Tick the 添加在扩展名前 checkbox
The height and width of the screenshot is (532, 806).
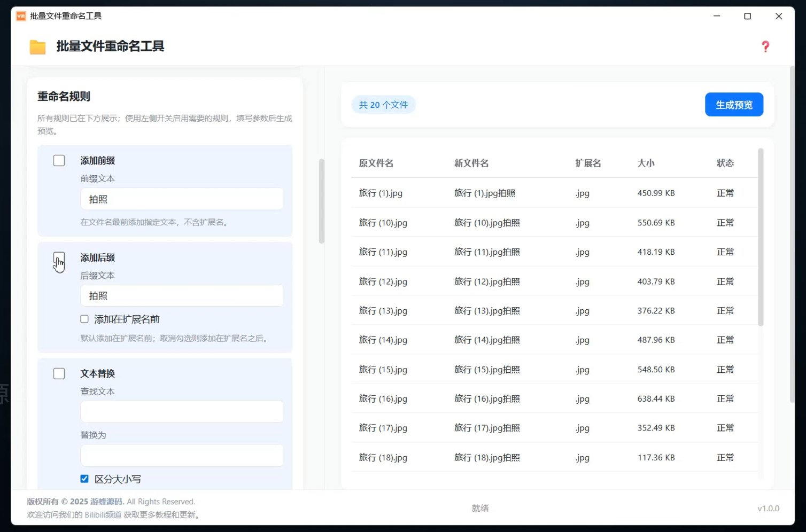pyautogui.click(x=84, y=319)
